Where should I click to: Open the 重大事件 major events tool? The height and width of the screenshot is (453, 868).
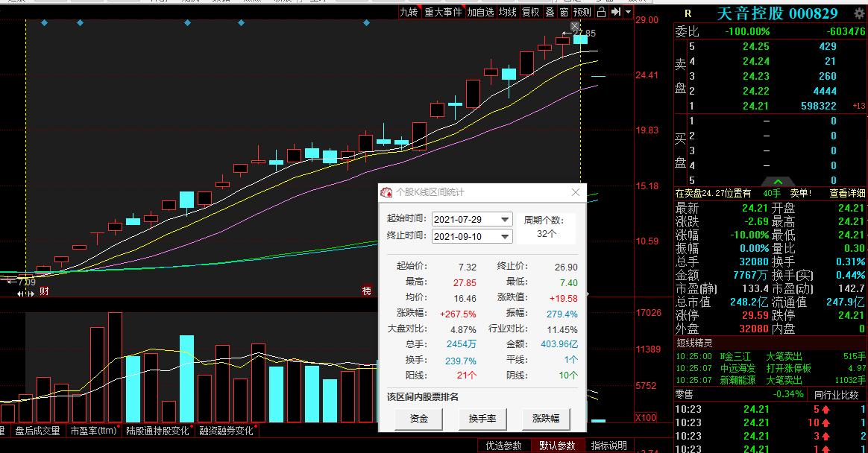(x=443, y=12)
